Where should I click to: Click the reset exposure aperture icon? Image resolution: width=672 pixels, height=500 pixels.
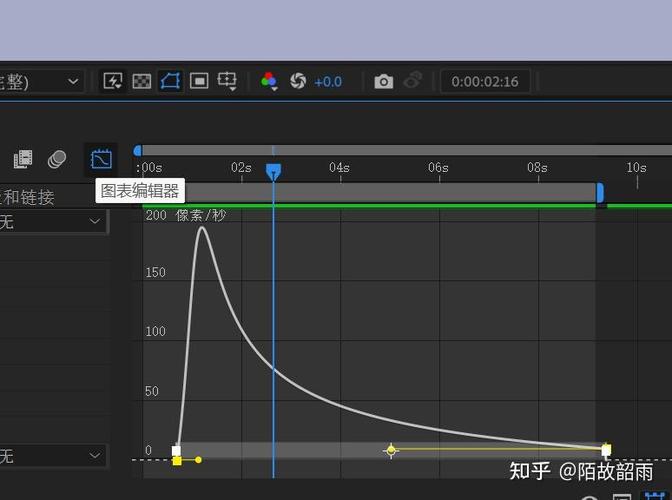298,81
